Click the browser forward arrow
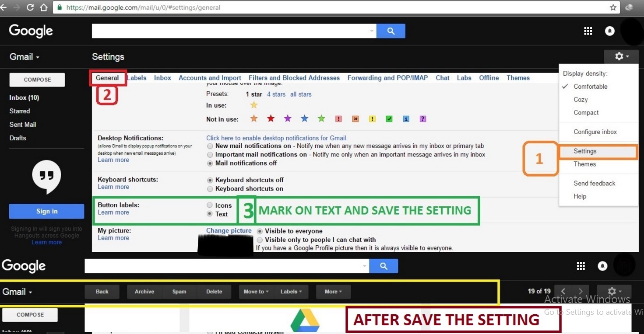Image resolution: width=644 pixels, height=334 pixels. click(x=16, y=7)
